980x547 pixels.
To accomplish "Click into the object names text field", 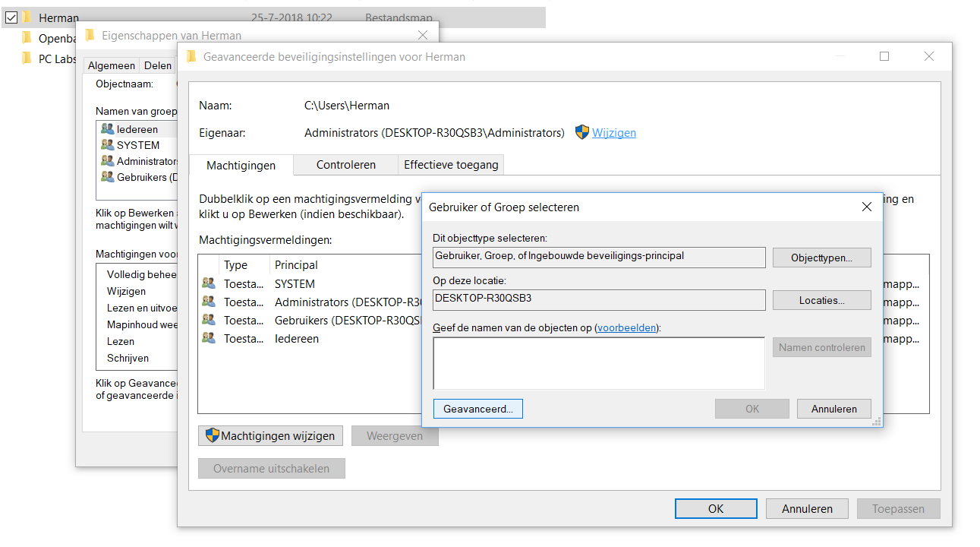I will 598,363.
